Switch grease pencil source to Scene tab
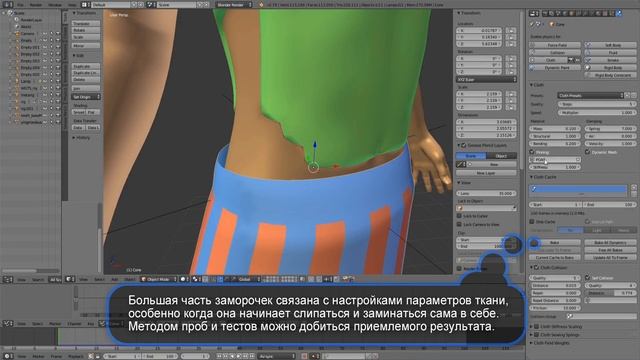This screenshot has width=640, height=360. click(471, 156)
